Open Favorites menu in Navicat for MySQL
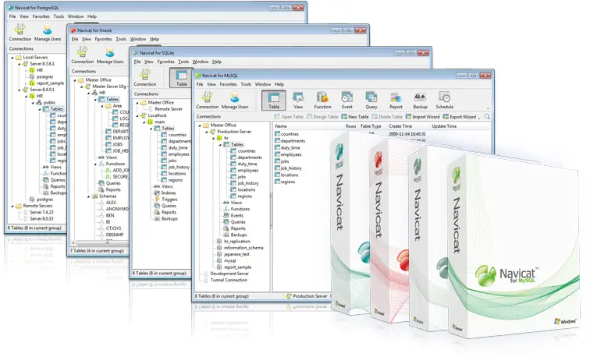Screen dimensions: 597x364 (x=228, y=84)
